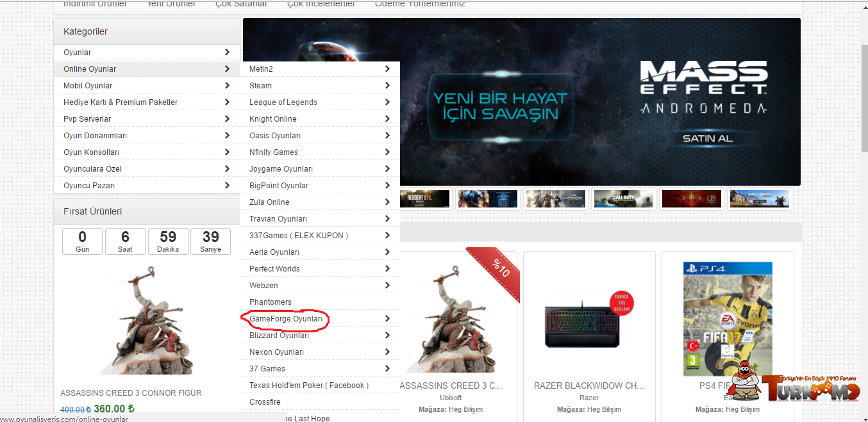Expand the Oasis Oyunları chevron
868x422 pixels.
pos(387,135)
